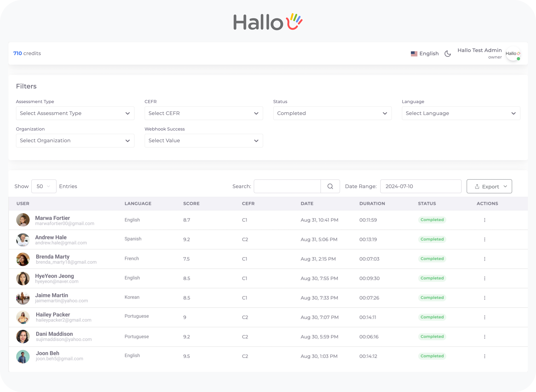The image size is (536, 392).
Task: Open the Hallo Test Admin profile avatar
Action: 513,54
